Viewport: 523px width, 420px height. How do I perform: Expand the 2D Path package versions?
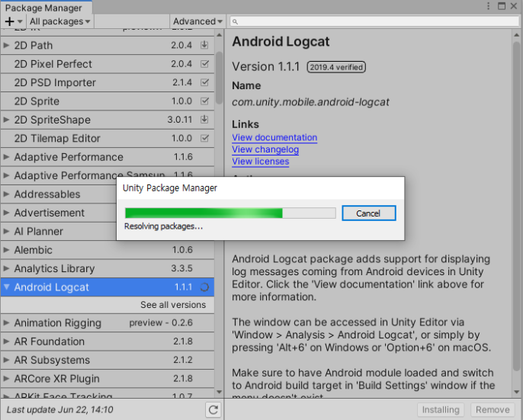[x=6, y=45]
